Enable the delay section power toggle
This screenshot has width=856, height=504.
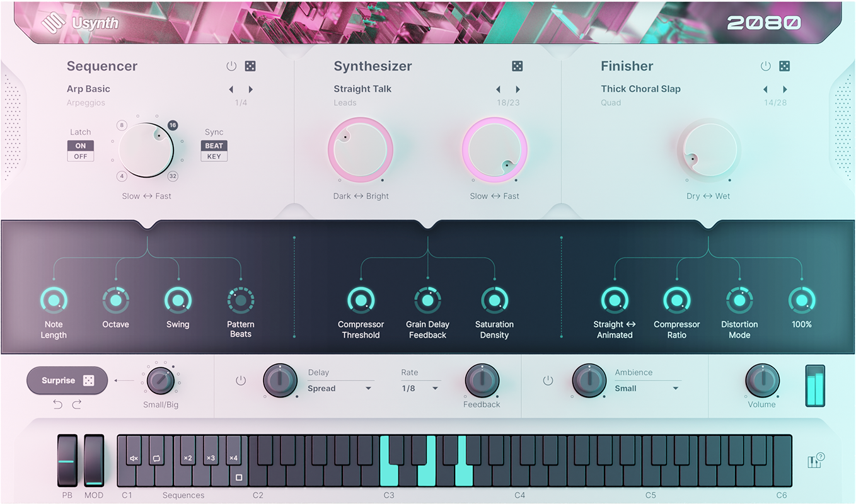coord(241,381)
